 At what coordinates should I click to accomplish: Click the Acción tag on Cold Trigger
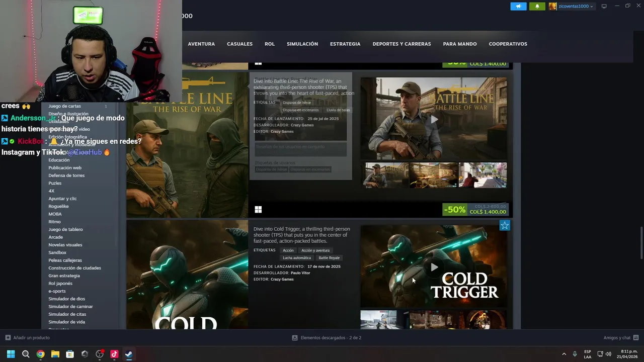(288, 250)
